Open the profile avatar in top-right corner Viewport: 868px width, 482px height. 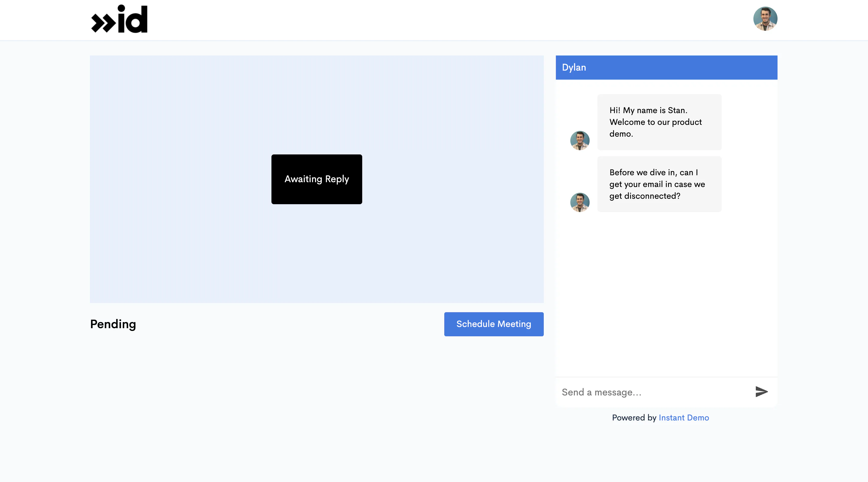click(x=765, y=19)
